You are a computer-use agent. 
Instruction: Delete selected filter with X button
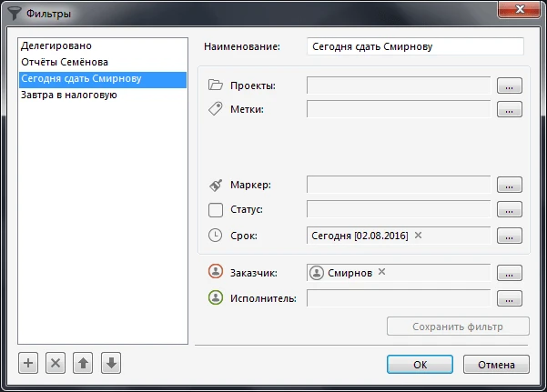[x=56, y=363]
